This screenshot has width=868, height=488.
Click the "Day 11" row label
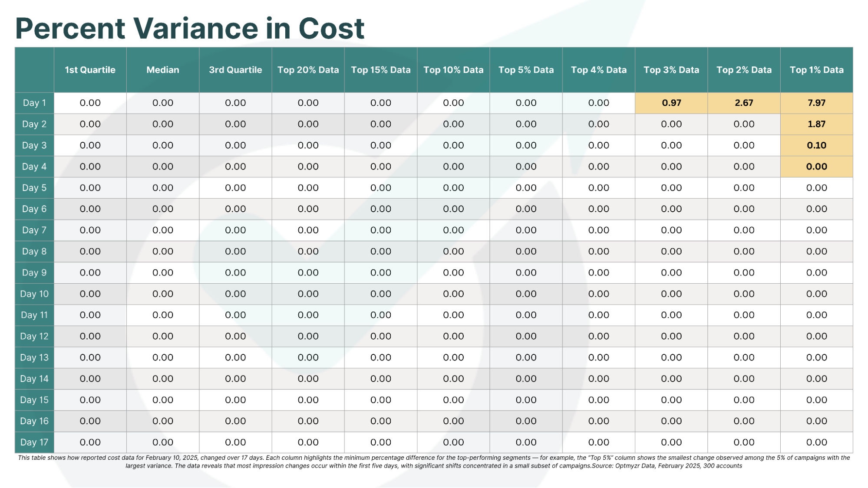coord(34,315)
